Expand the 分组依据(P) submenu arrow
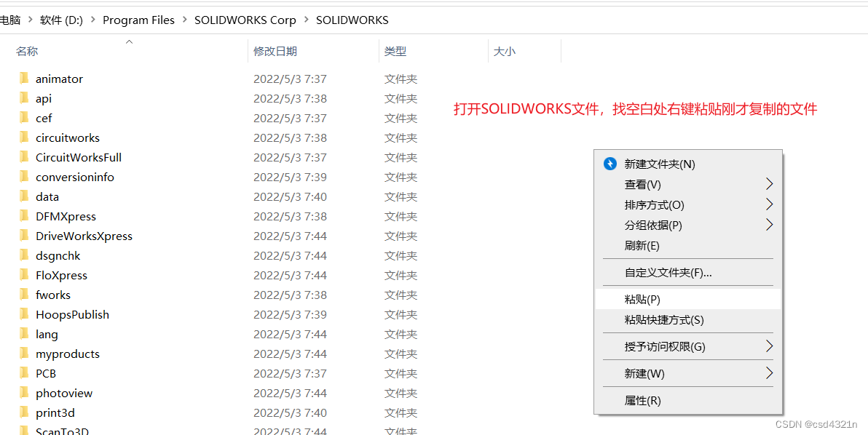 tap(769, 225)
